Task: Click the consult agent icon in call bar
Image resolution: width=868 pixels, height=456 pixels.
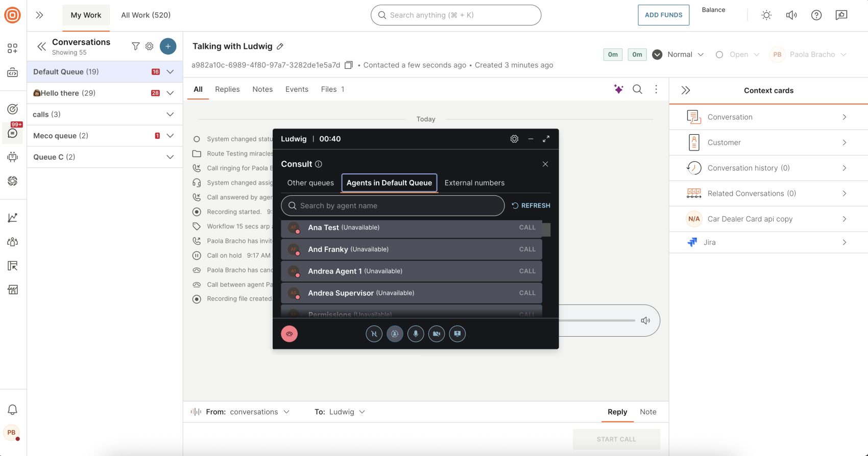Action: pyautogui.click(x=395, y=334)
